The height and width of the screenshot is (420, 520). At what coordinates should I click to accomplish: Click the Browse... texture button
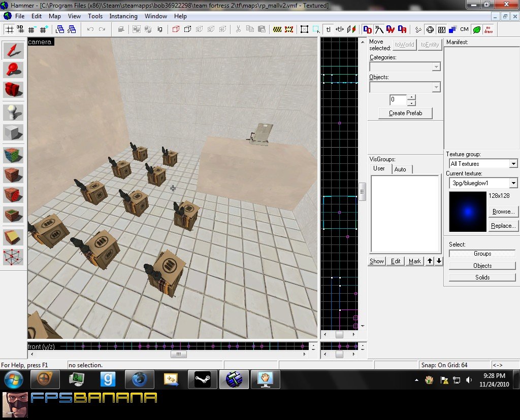pyautogui.click(x=503, y=212)
